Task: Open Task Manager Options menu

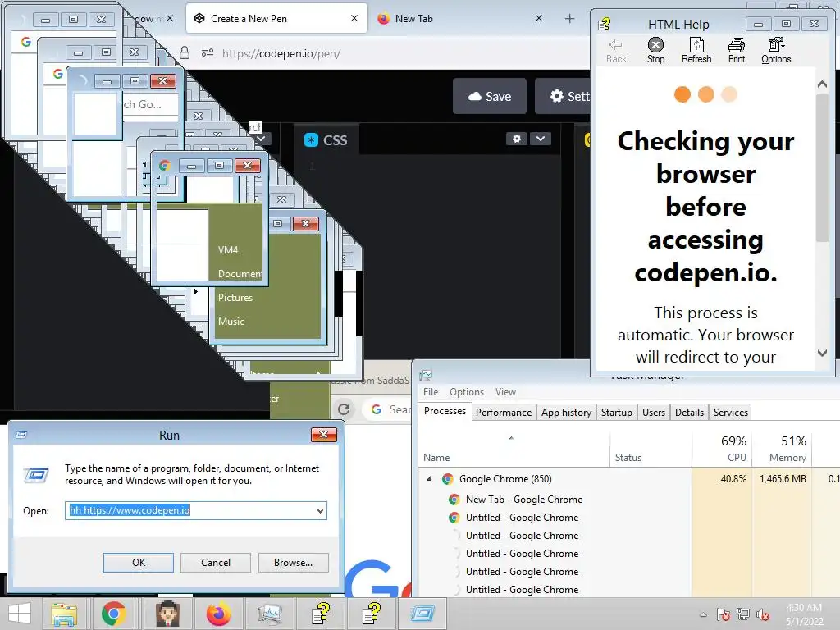Action: coord(466,392)
